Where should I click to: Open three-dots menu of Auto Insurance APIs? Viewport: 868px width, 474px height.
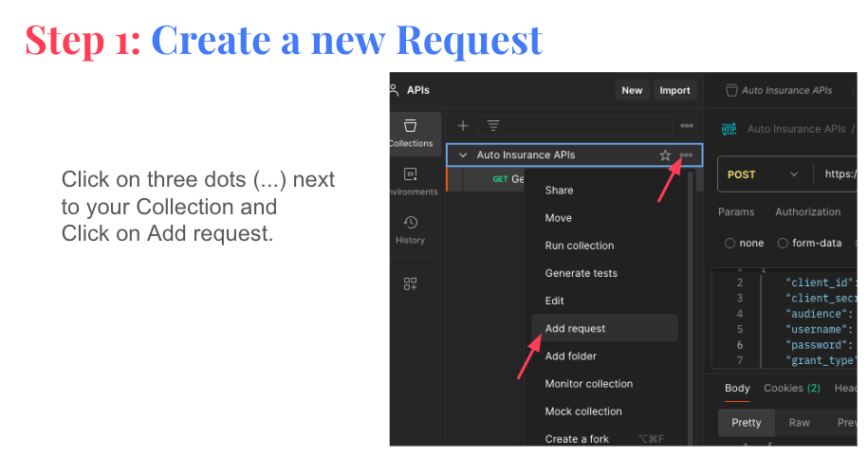(x=686, y=155)
